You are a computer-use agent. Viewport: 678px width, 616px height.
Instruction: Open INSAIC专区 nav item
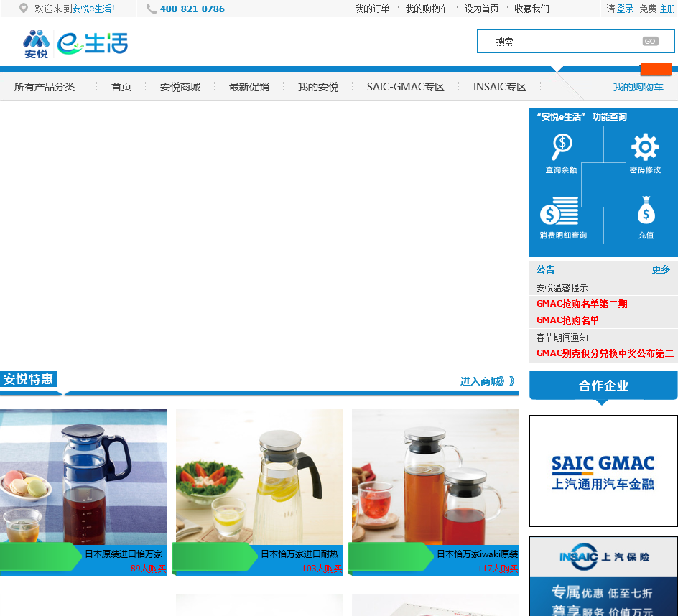pos(499,87)
